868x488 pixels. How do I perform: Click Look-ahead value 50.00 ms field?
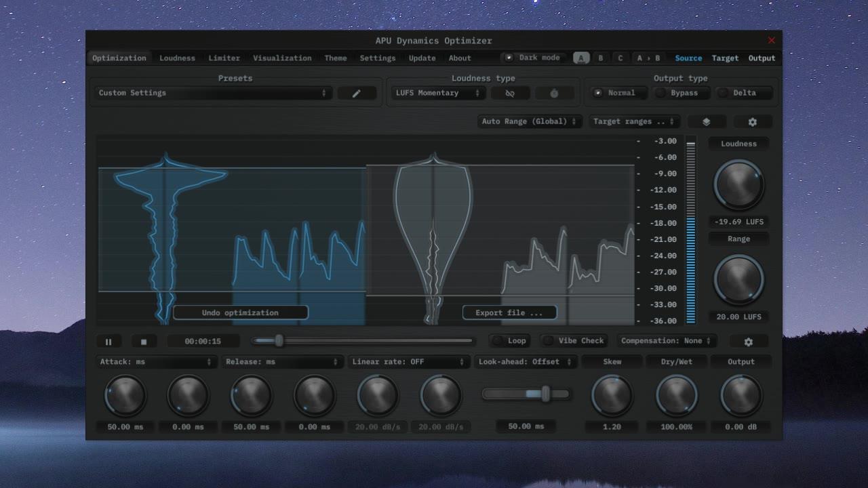[x=526, y=426]
